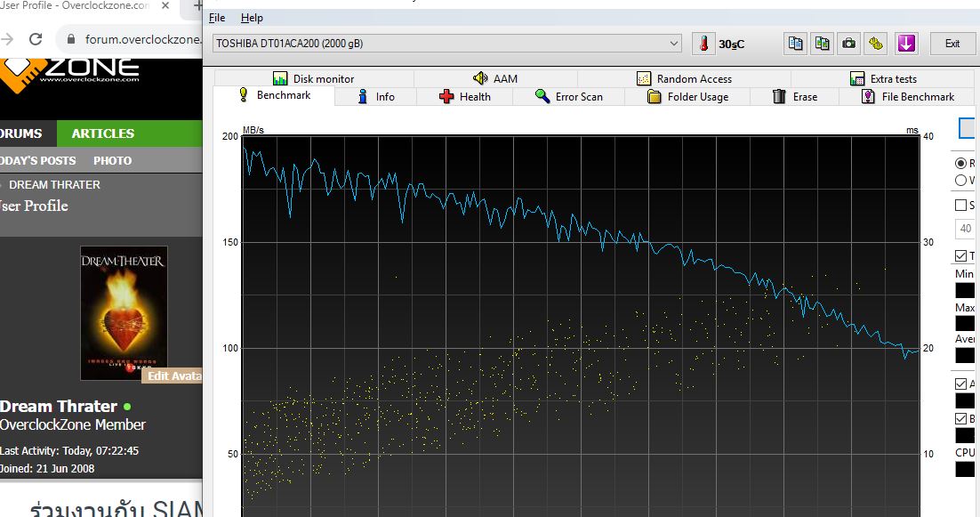Open the File menu
This screenshot has width=980, height=517.
click(217, 18)
